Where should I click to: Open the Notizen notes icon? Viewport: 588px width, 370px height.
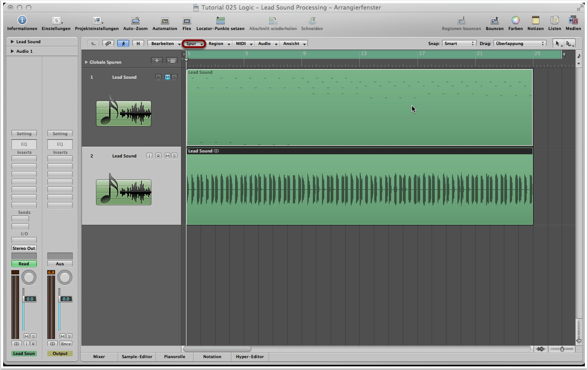click(535, 20)
